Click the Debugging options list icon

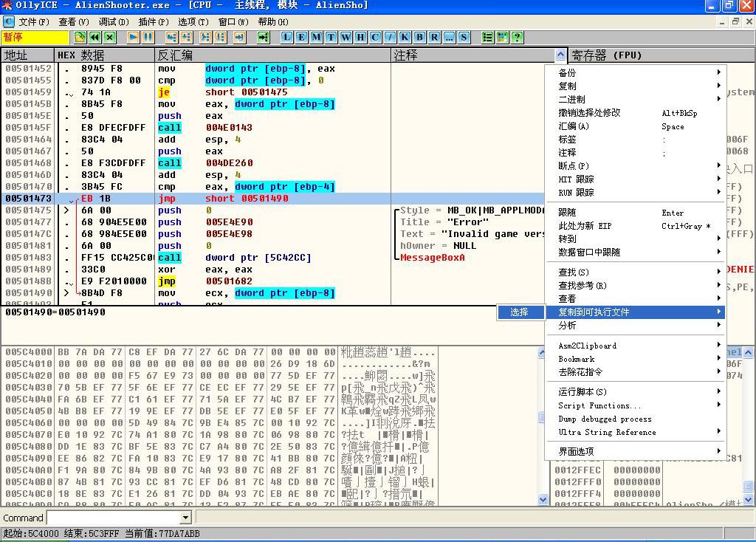pos(487,37)
